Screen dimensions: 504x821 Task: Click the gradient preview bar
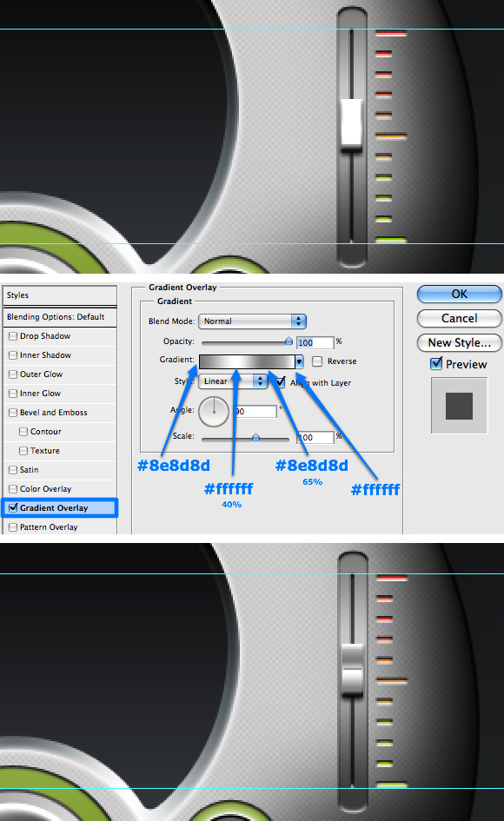tap(247, 361)
